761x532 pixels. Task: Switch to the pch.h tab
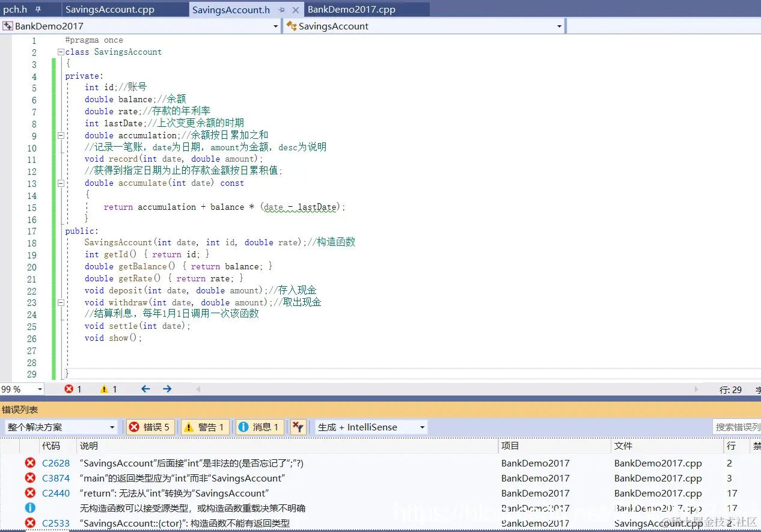point(15,10)
